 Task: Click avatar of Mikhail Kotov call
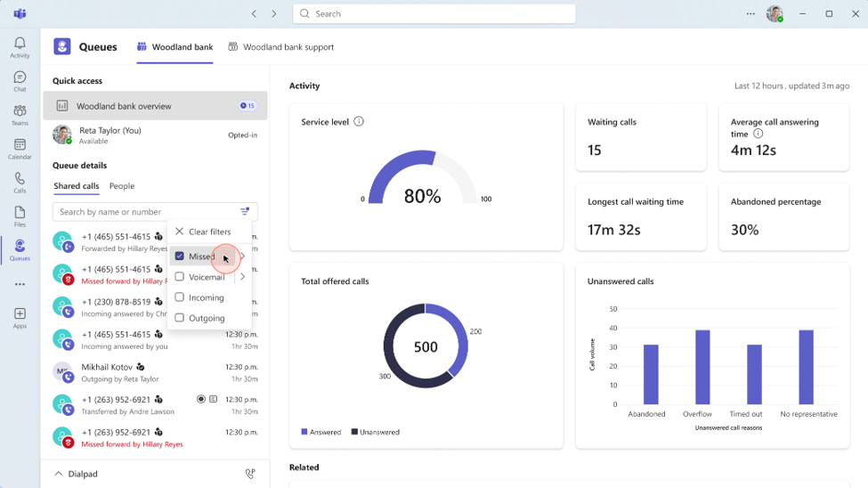[x=62, y=371]
